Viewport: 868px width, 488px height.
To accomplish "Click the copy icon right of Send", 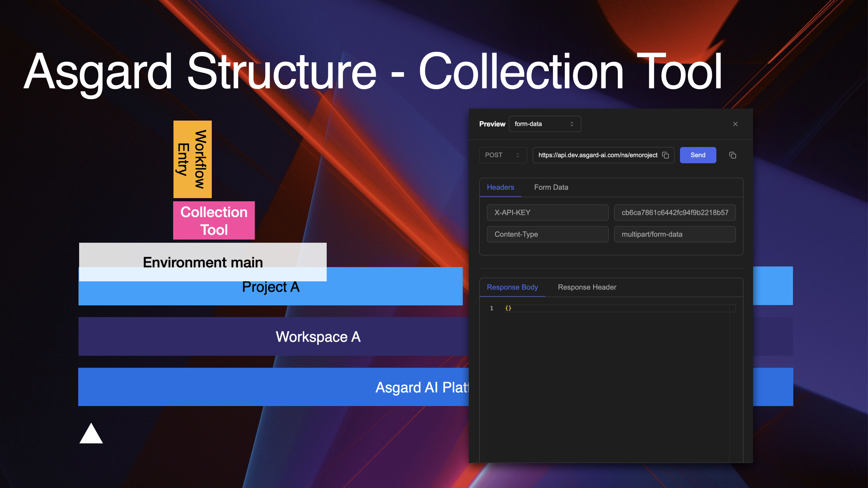I will click(732, 155).
